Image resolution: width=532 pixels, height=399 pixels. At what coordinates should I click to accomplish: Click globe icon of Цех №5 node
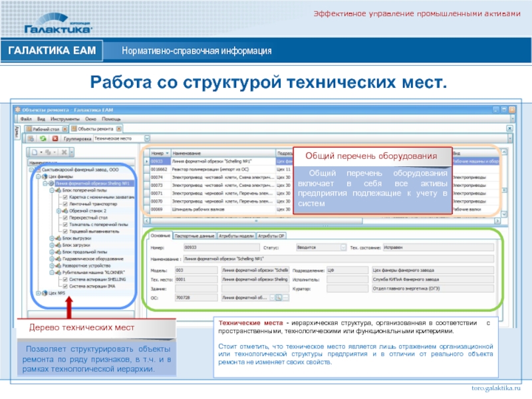coord(45,293)
